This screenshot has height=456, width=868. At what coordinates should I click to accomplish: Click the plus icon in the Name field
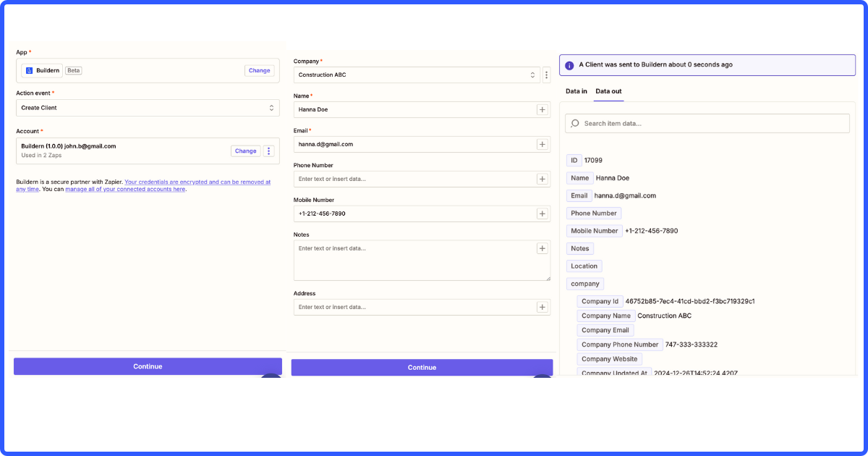[x=542, y=109]
